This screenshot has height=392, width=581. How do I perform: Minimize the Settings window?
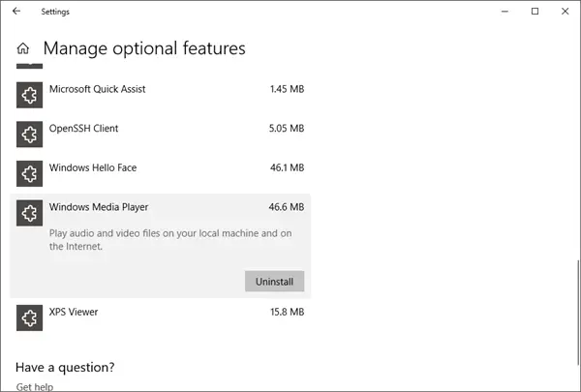pos(505,12)
